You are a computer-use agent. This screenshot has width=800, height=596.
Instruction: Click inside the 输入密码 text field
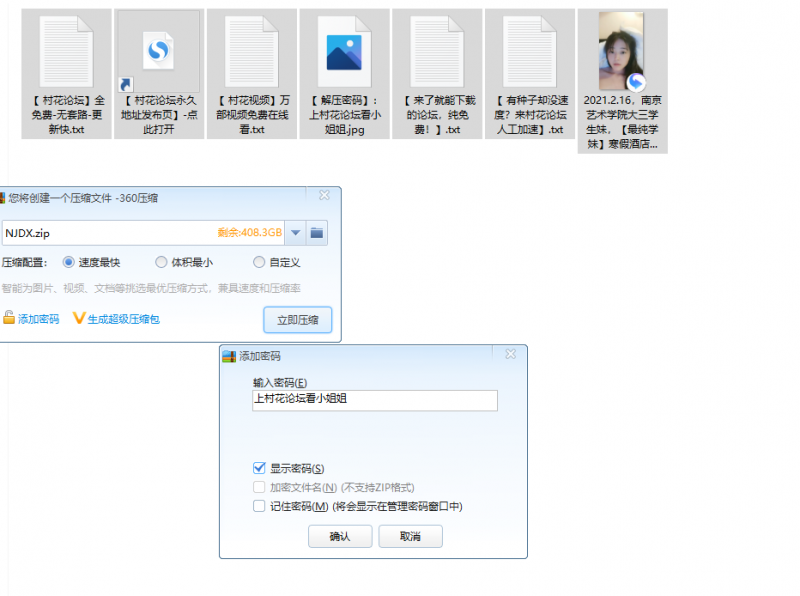374,399
